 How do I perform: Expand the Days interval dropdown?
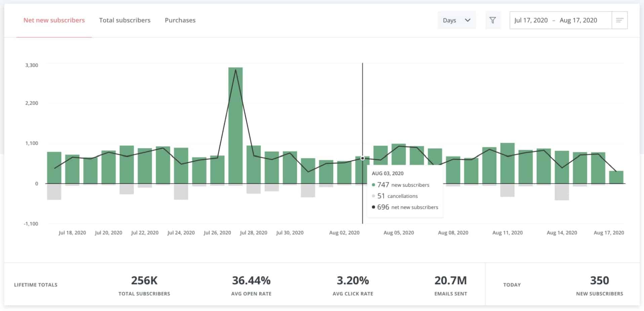[456, 20]
